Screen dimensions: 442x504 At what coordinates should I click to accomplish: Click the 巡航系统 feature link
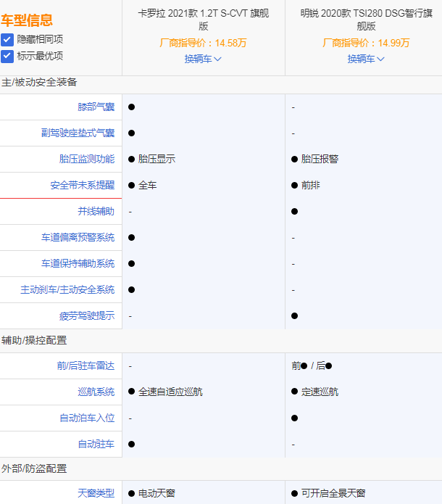point(96,392)
